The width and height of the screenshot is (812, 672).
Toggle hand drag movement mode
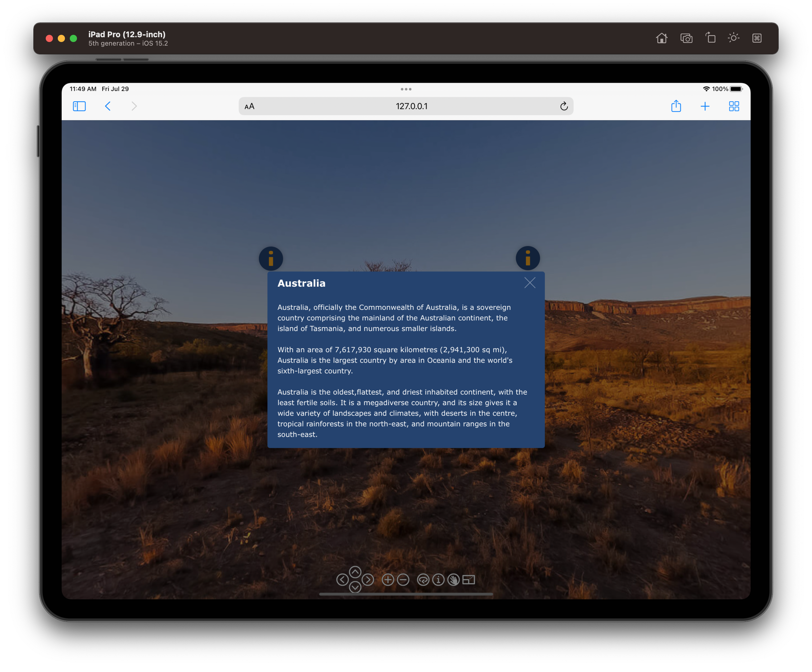pos(453,580)
